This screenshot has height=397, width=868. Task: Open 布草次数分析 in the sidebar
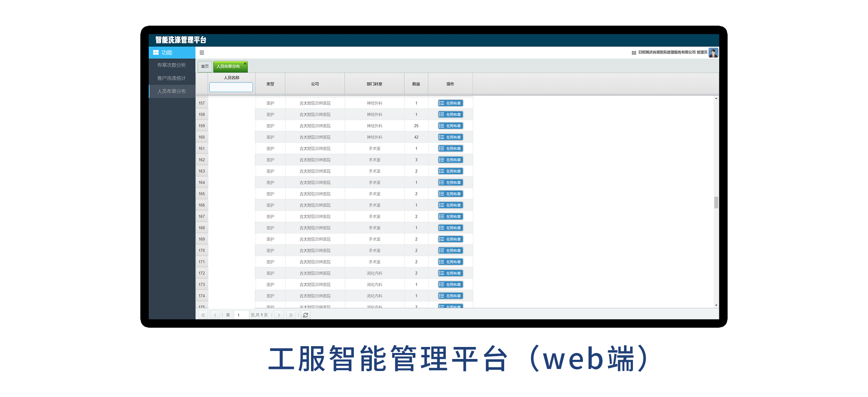(x=171, y=65)
